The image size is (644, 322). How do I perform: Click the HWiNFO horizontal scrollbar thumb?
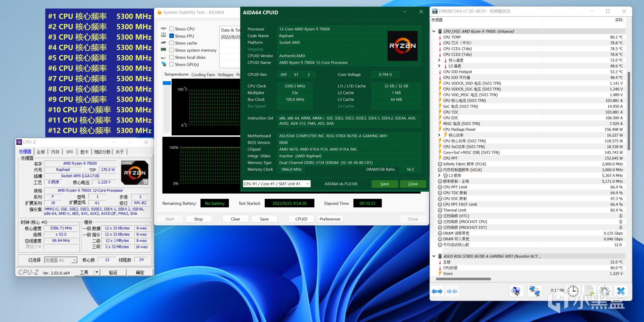pyautogui.click(x=463, y=279)
